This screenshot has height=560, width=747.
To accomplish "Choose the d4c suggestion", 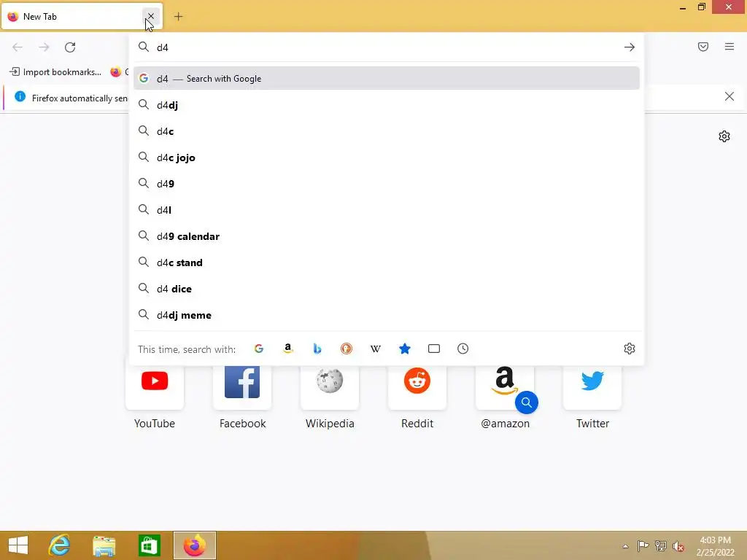I will click(x=387, y=131).
